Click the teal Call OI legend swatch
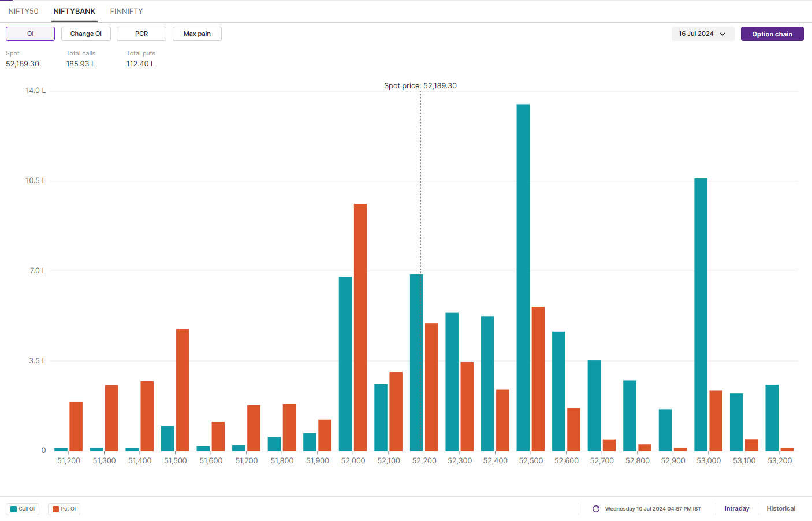The height and width of the screenshot is (521, 812). (14, 509)
